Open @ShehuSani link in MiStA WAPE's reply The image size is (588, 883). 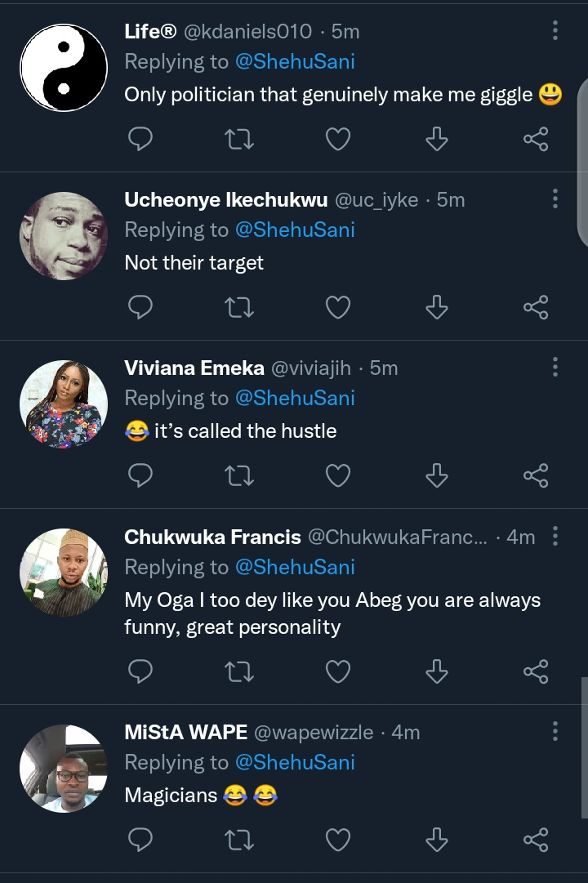pyautogui.click(x=295, y=762)
